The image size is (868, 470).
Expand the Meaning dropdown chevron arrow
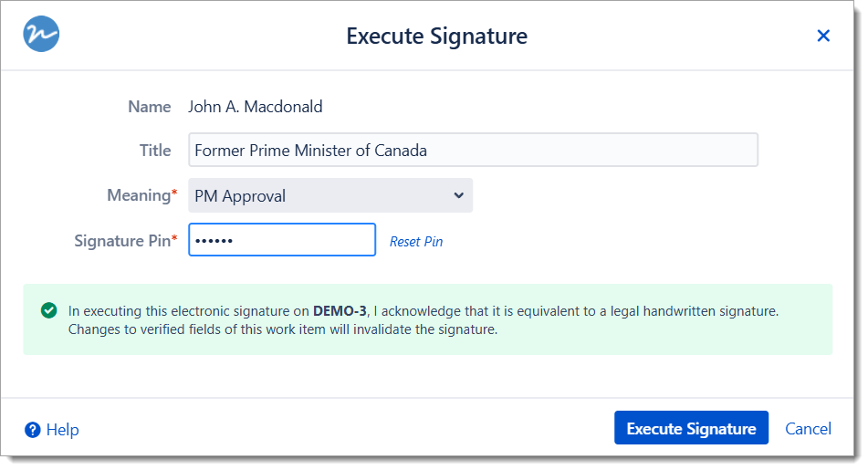tap(458, 195)
